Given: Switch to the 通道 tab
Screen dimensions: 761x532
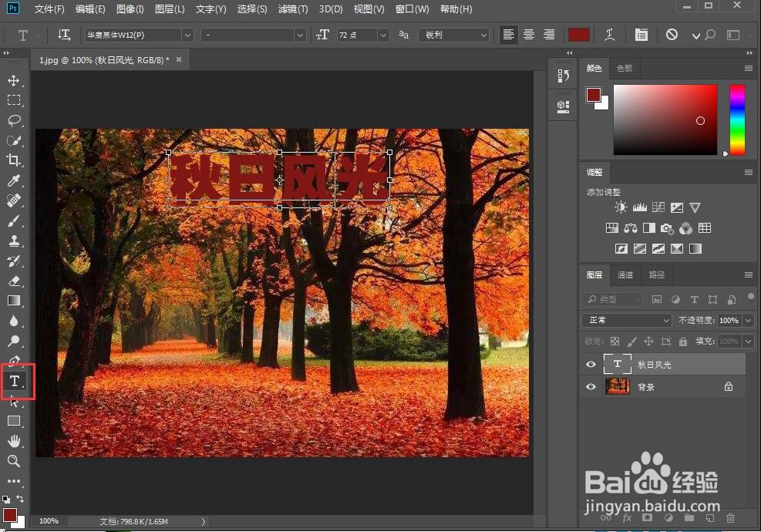Looking at the screenshot, I should pyautogui.click(x=625, y=275).
